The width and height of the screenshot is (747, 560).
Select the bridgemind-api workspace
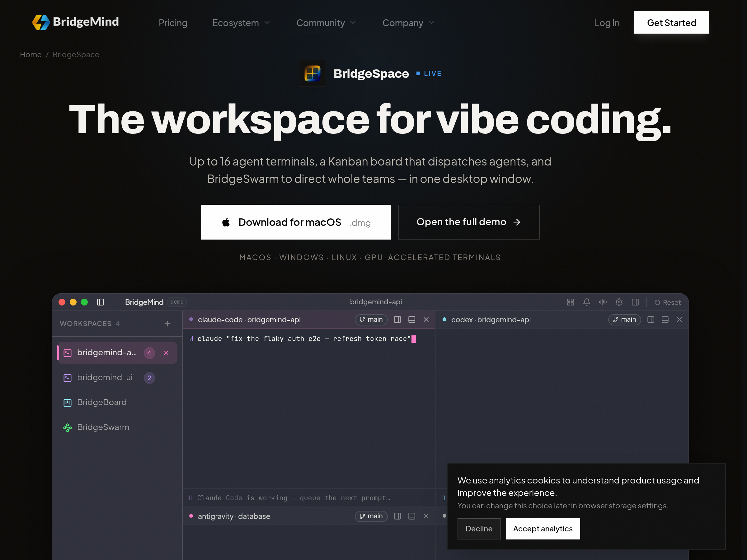117,353
